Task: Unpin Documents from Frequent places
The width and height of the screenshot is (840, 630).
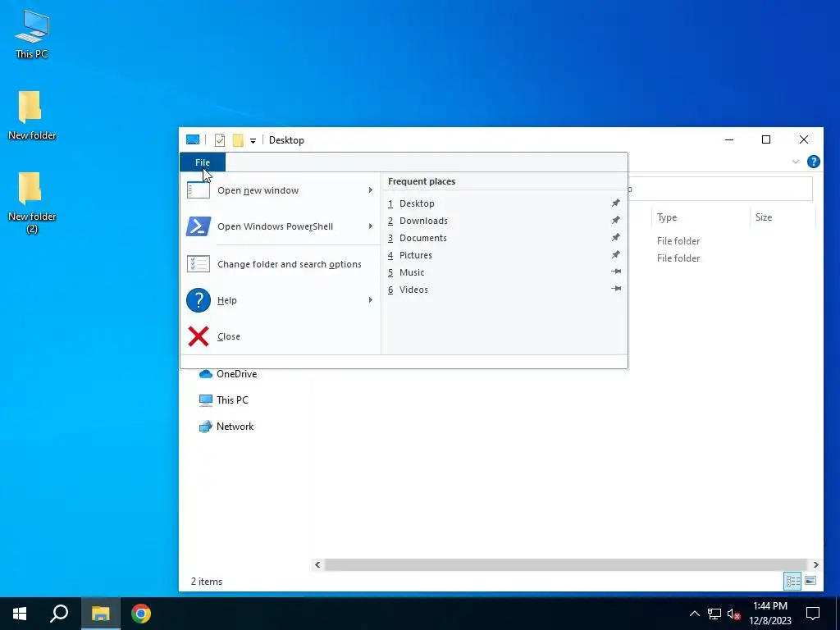Action: (x=616, y=237)
